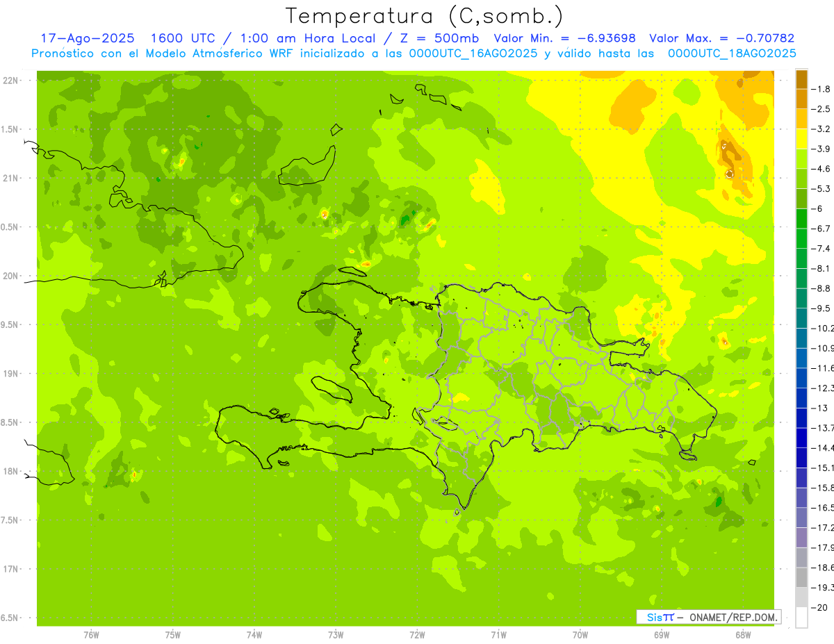Click the "-3.2" color bar value

[x=821, y=129]
